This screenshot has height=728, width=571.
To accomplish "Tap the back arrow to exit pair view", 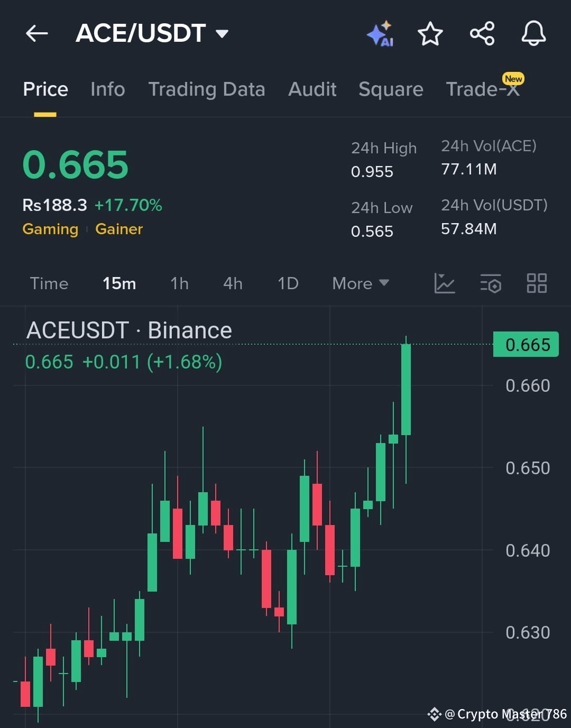I will coord(36,33).
